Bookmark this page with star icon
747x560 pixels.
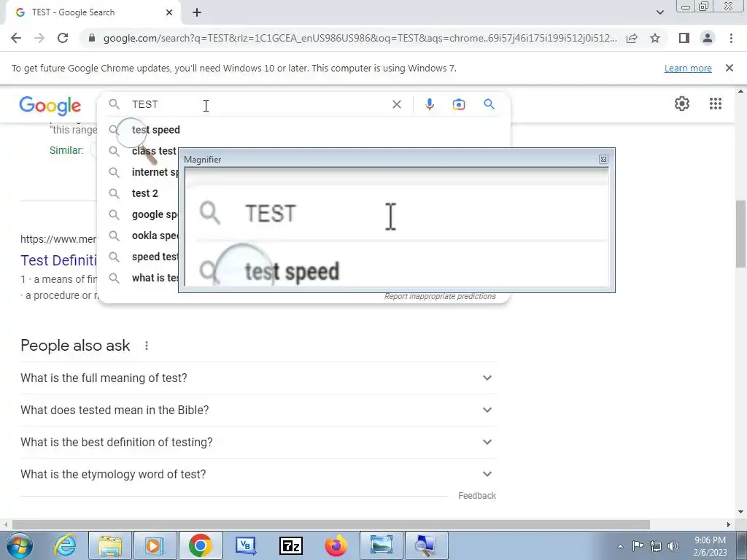tap(655, 38)
